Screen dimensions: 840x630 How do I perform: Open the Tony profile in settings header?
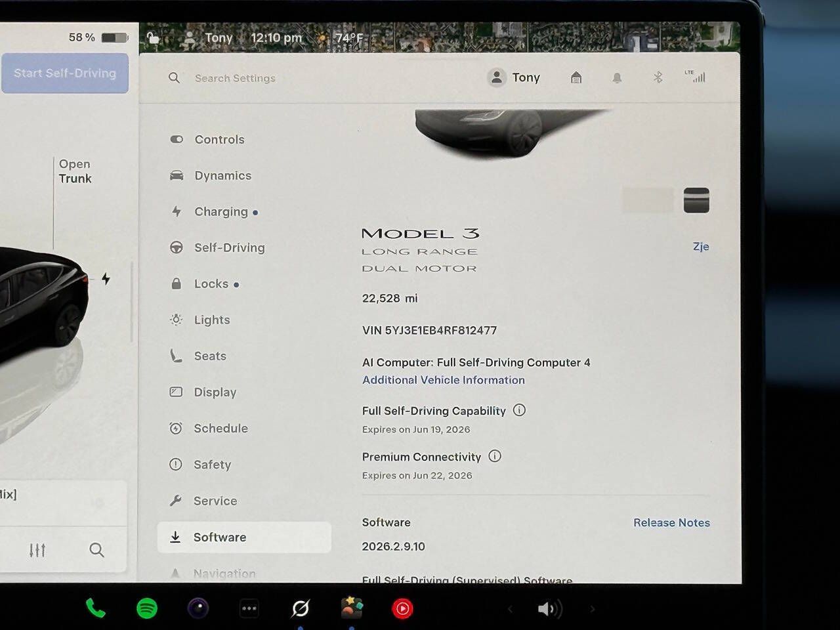(514, 77)
